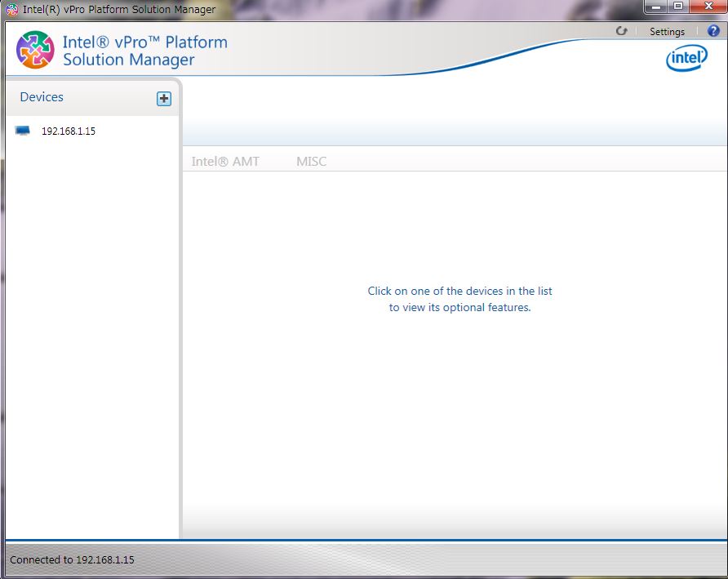Click the monitor icon beside 192.168.1.15
Image resolution: width=728 pixels, height=579 pixels.
[x=22, y=131]
